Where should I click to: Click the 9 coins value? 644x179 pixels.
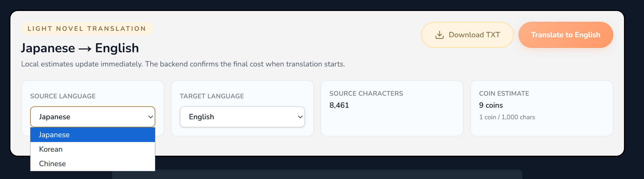491,105
